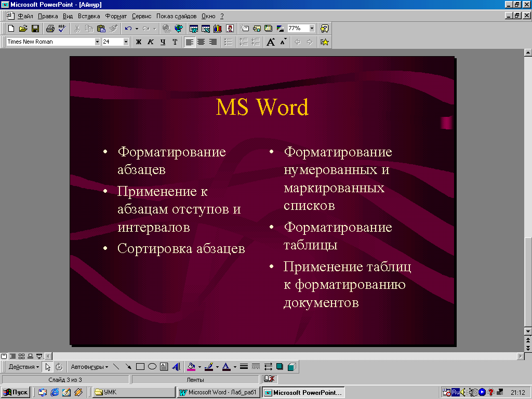Screen dimensions: 532x399
Task: Open the 77% zoom dropdown
Action: tap(312, 29)
